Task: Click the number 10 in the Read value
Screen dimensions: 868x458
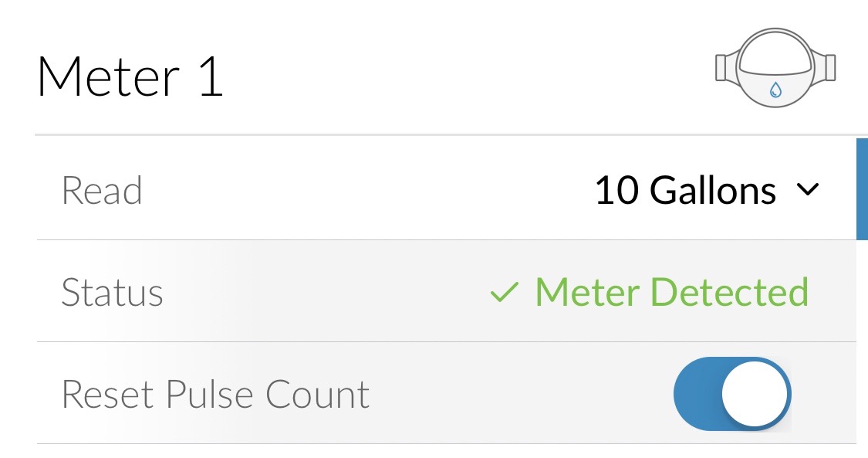Action: (x=617, y=190)
